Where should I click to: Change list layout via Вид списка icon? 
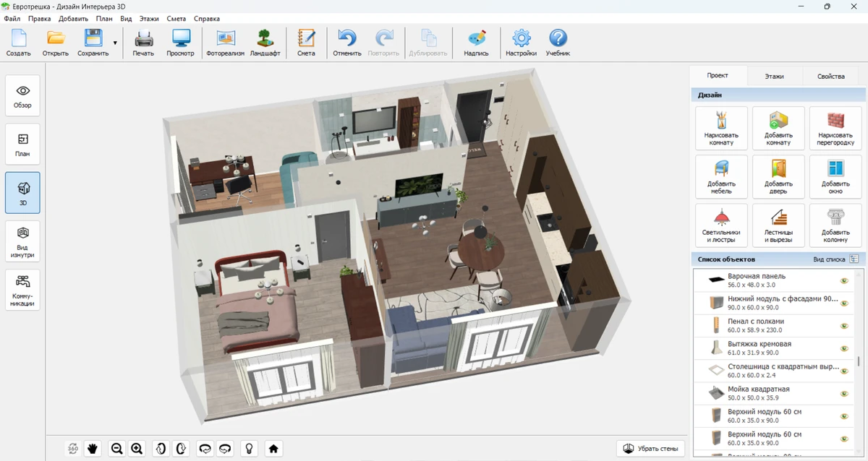click(854, 259)
